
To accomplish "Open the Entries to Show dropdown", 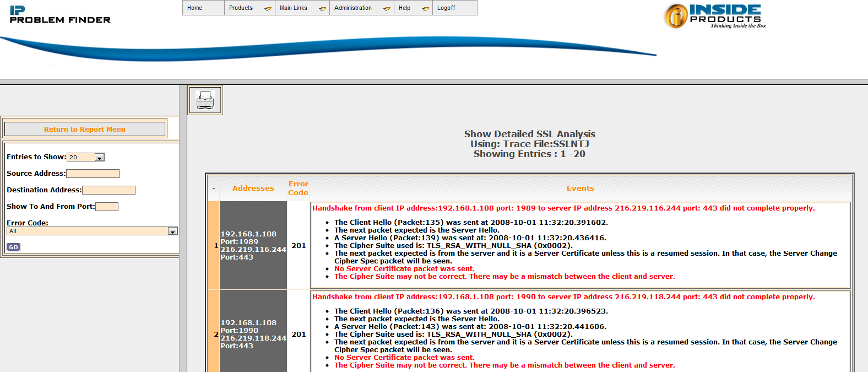I will click(99, 158).
